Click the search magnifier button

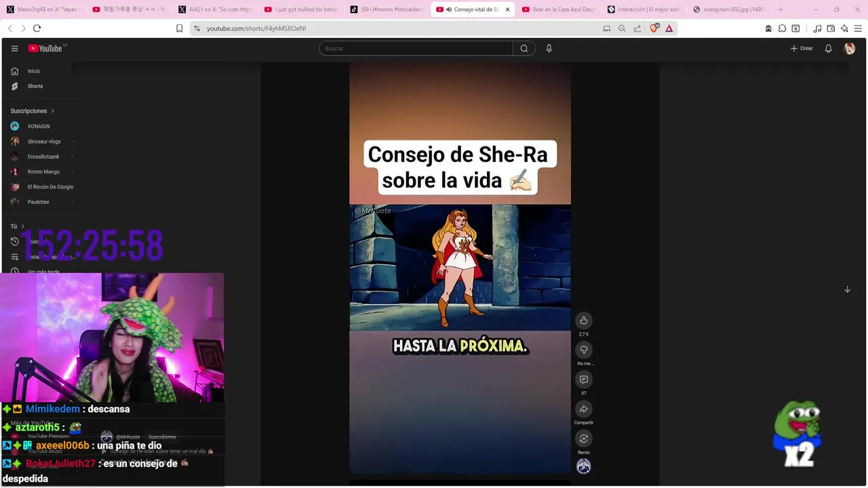point(524,48)
